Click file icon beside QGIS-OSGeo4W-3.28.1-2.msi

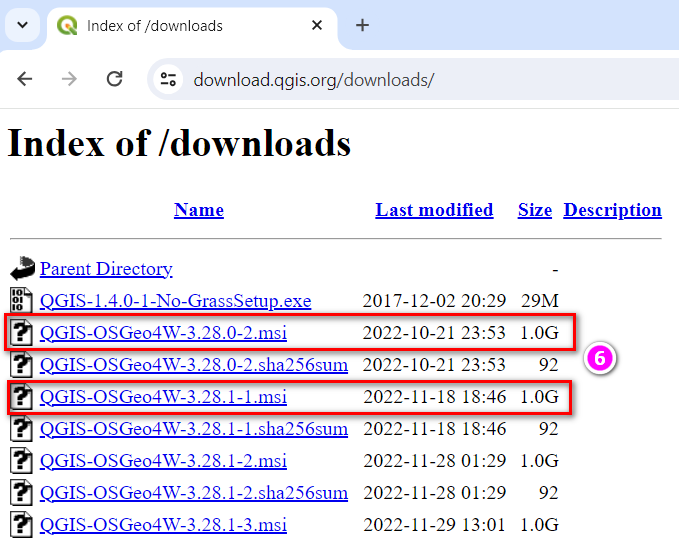click(x=21, y=460)
